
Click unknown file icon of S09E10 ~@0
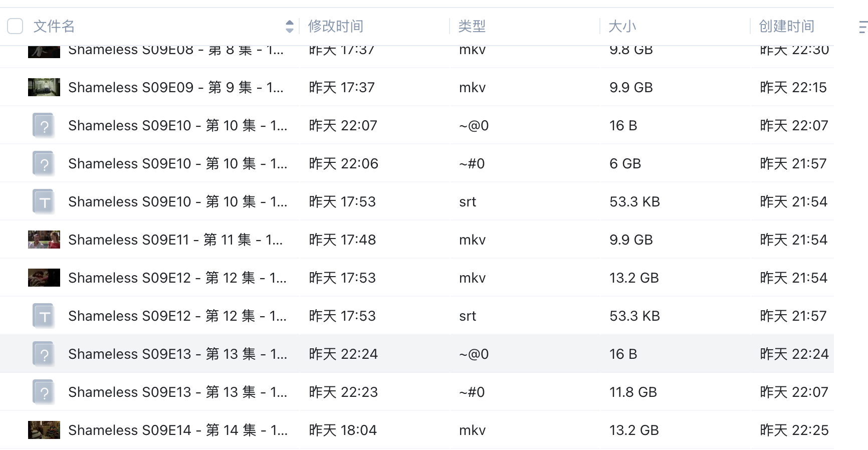point(44,125)
